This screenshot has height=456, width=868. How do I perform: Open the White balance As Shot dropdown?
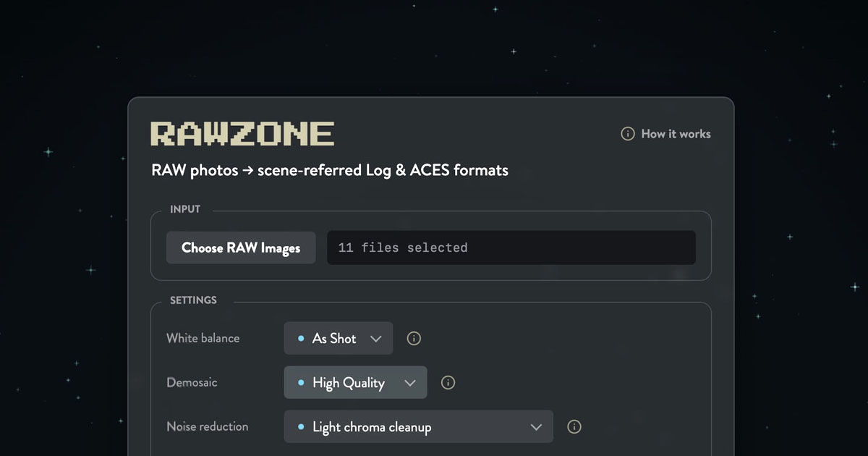(339, 338)
